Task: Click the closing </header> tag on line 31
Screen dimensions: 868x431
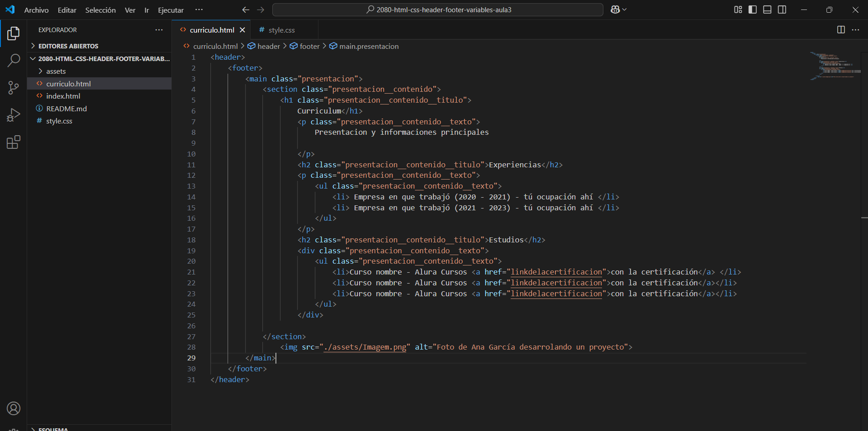Action: point(230,379)
